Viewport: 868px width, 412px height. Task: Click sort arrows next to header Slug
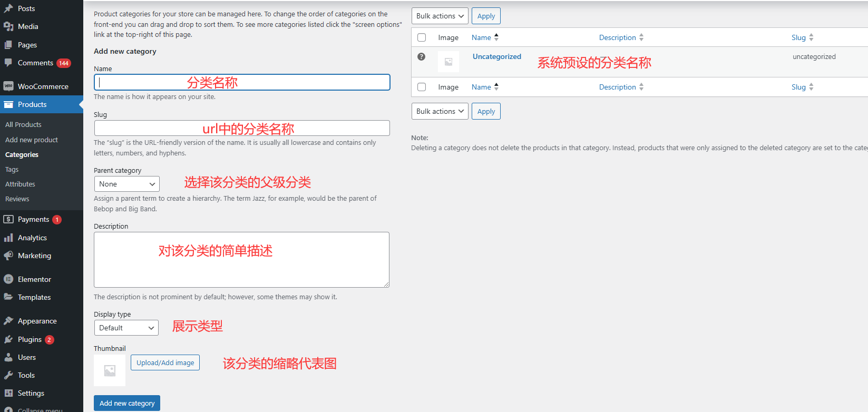point(812,37)
